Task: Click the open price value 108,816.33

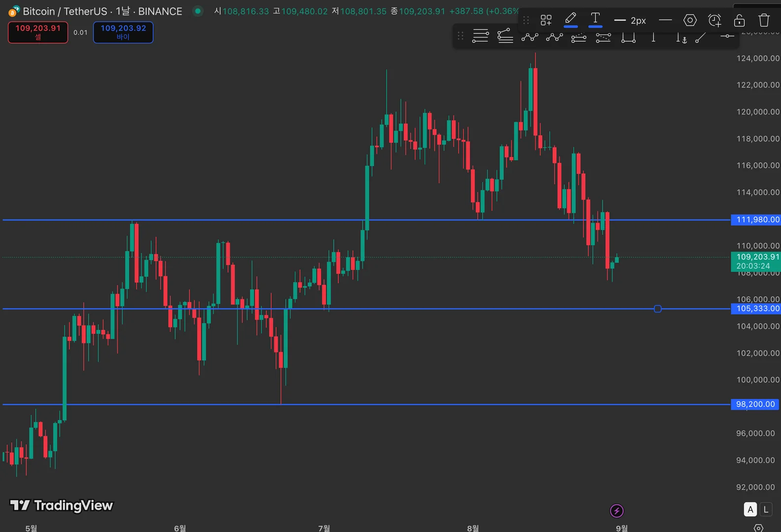Action: pos(246,11)
